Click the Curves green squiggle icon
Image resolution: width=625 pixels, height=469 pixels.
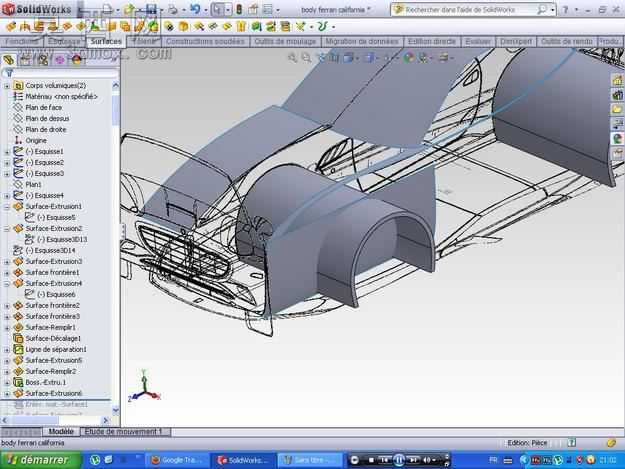tap(322, 27)
